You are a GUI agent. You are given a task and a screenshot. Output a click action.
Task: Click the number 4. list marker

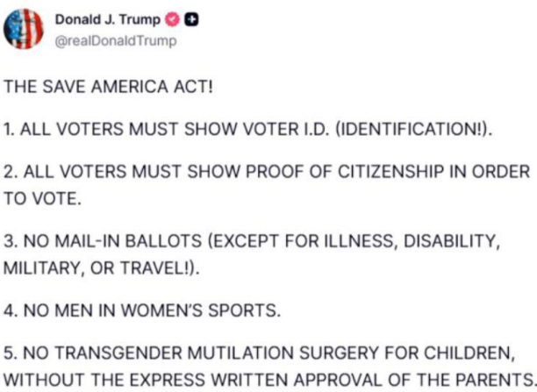11,309
